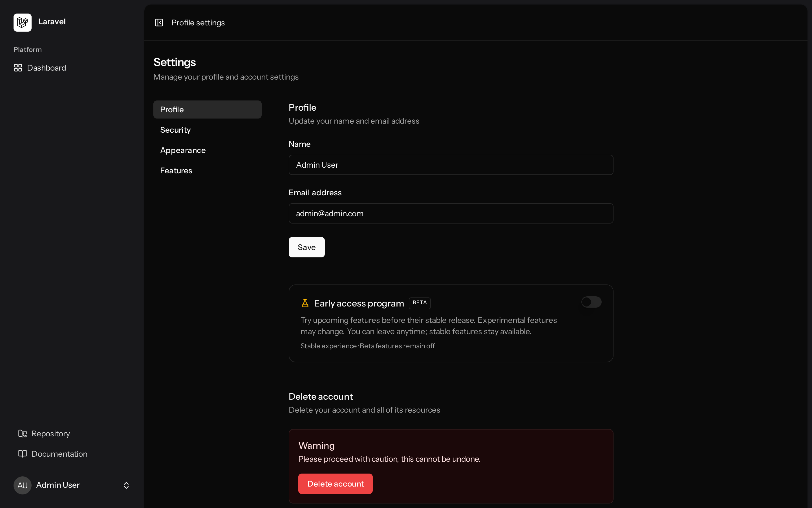Click the 'Delete account' section heading
Image resolution: width=812 pixels, height=508 pixels.
321,397
